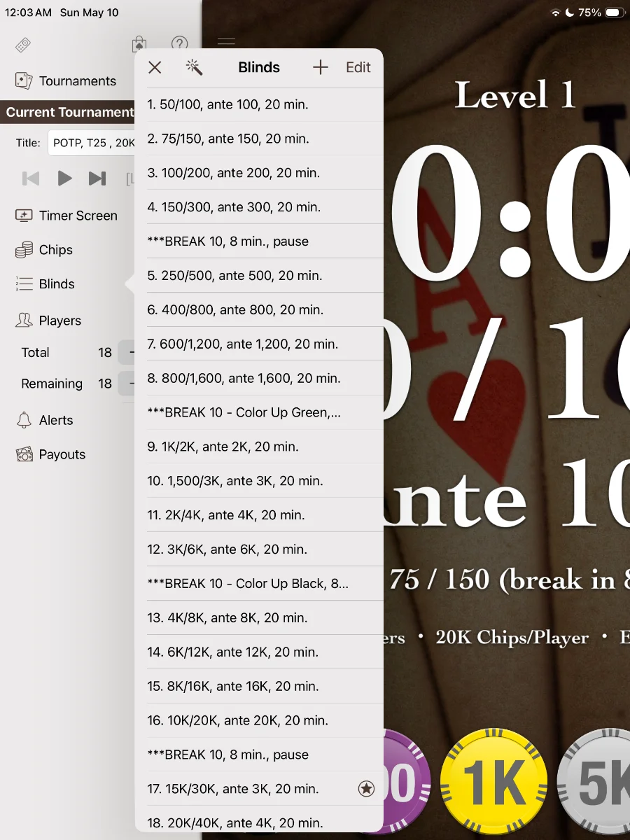This screenshot has width=630, height=840.
Task: Close the Blinds popover with X
Action: [x=155, y=67]
